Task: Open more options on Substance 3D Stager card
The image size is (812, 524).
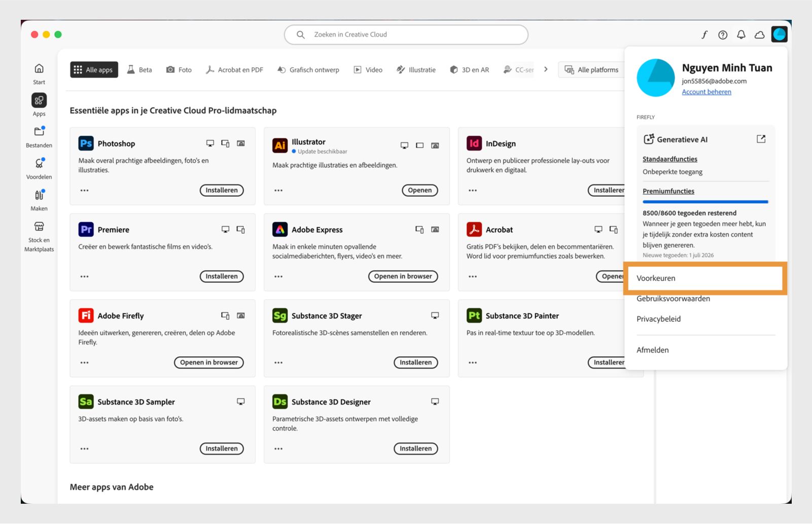Action: point(278,363)
